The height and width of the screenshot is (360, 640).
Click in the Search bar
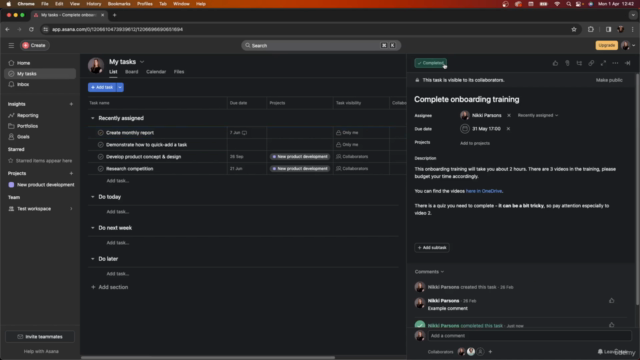(x=321, y=45)
